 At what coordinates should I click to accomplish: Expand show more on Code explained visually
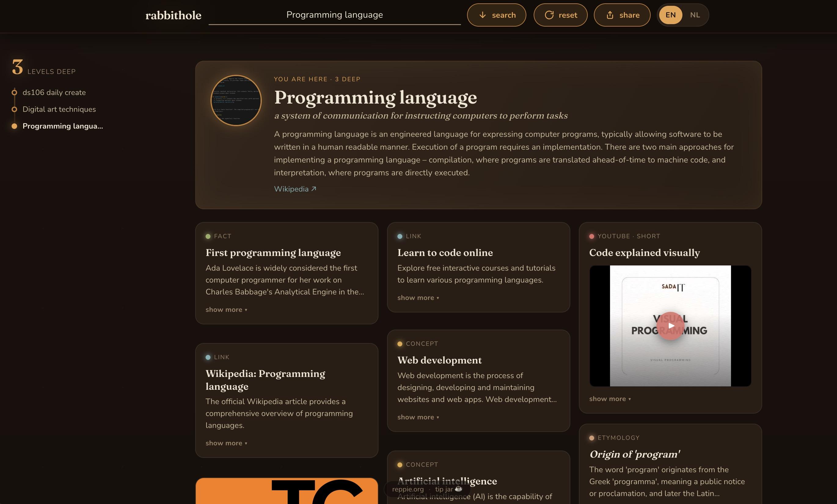[610, 399]
